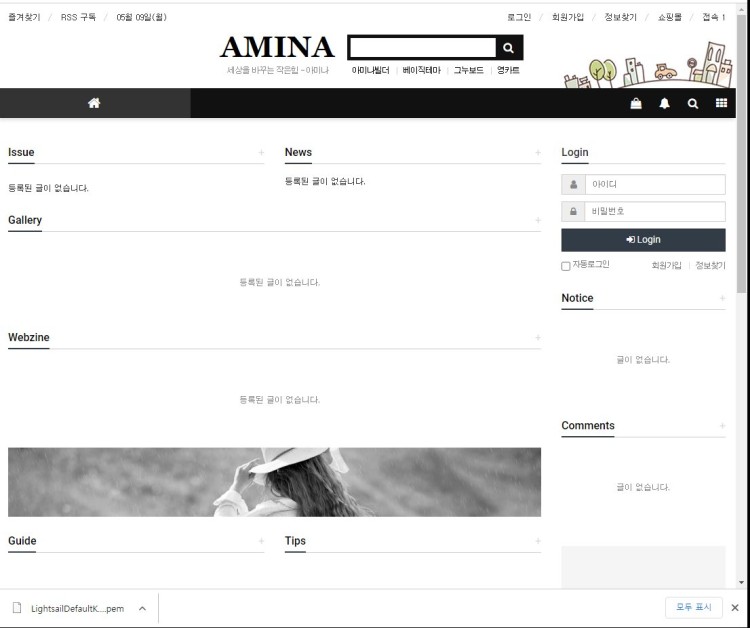Click the 아이디 input field
Image resolution: width=750 pixels, height=628 pixels.
(654, 185)
